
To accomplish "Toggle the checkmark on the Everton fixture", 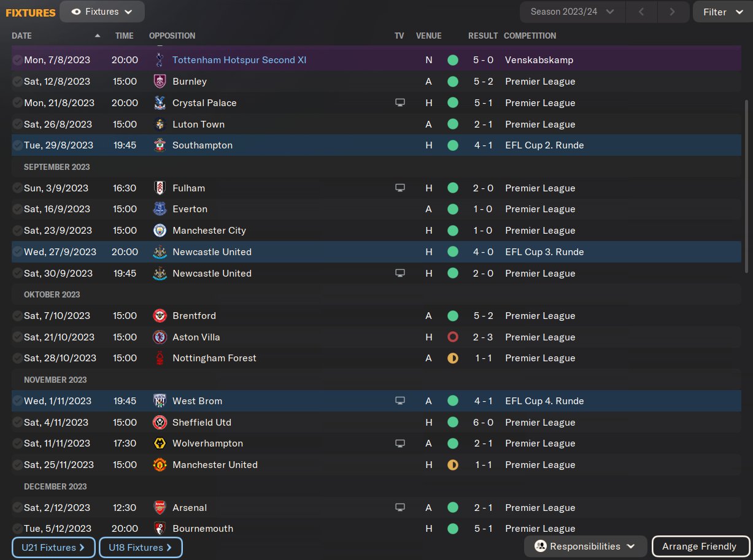I will (17, 209).
